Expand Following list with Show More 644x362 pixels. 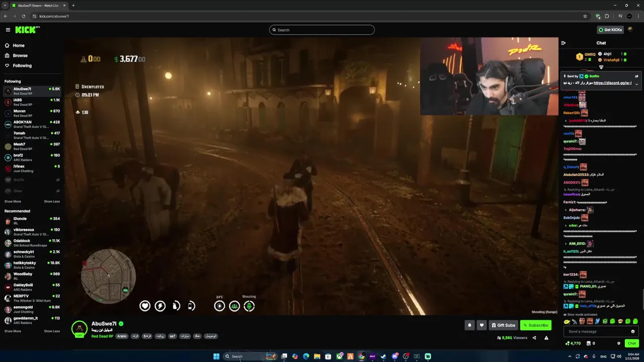pyautogui.click(x=13, y=201)
